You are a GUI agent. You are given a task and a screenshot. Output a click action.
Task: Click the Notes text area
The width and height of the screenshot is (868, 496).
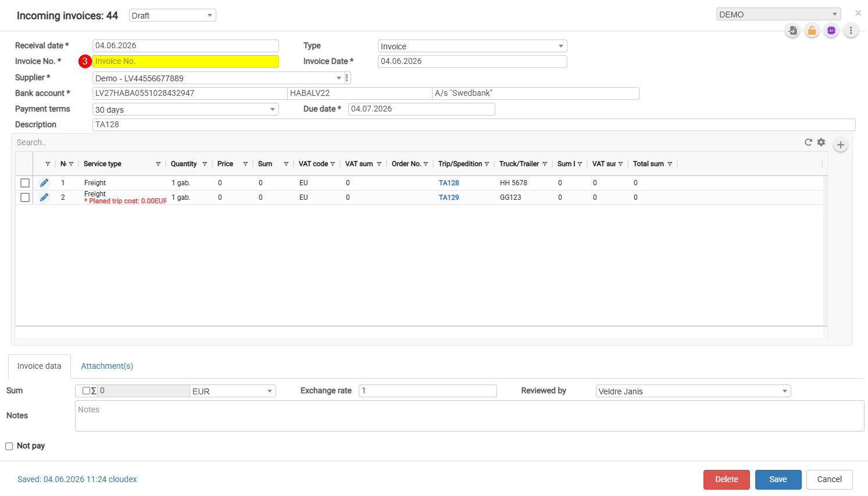click(x=470, y=416)
